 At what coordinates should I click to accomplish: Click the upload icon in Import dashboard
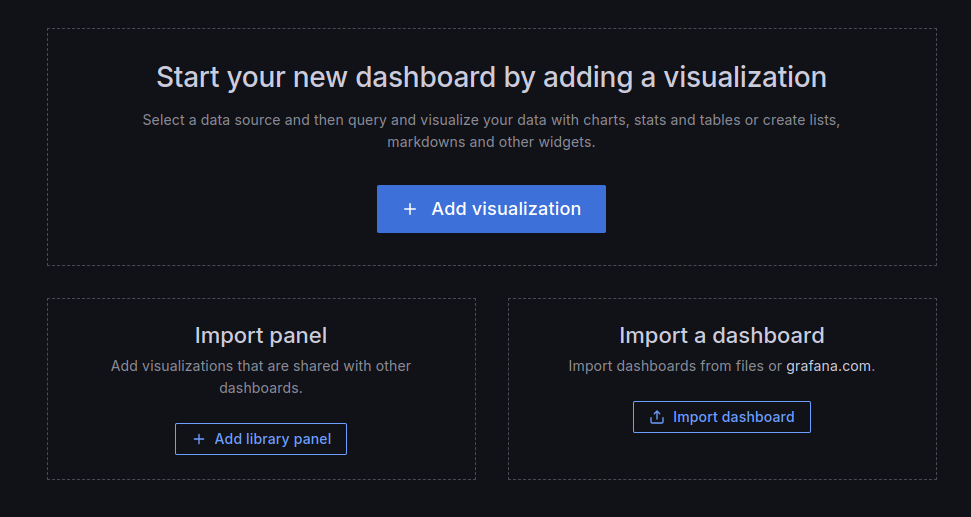click(657, 417)
